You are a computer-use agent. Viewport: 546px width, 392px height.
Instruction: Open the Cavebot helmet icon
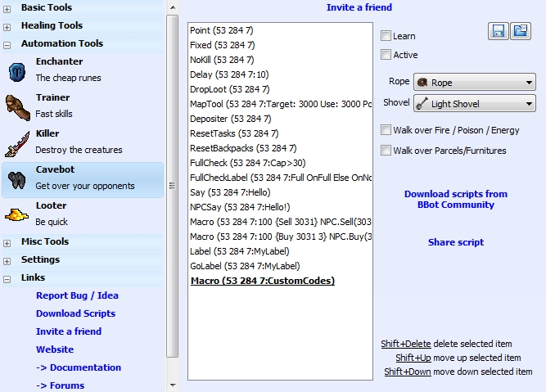tap(18, 178)
